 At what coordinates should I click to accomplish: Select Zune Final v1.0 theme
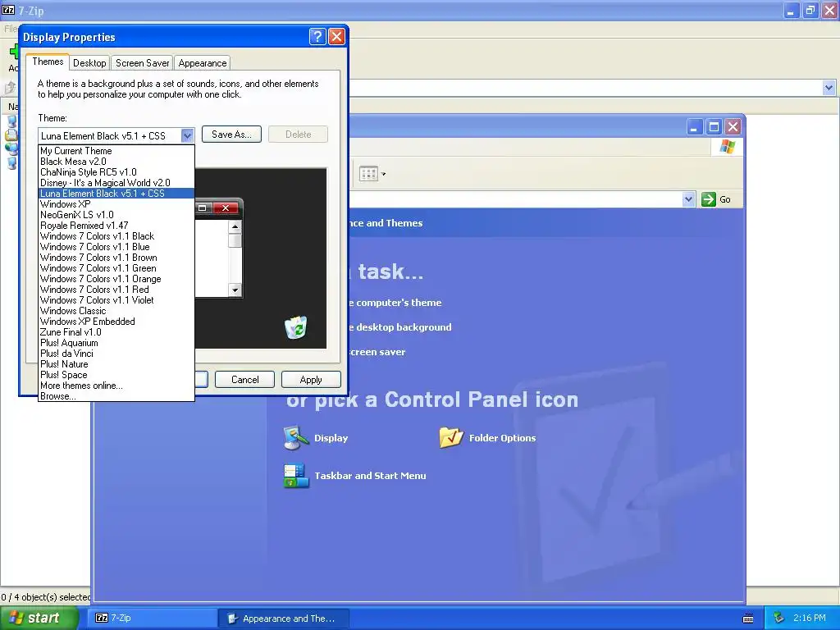pos(116,332)
